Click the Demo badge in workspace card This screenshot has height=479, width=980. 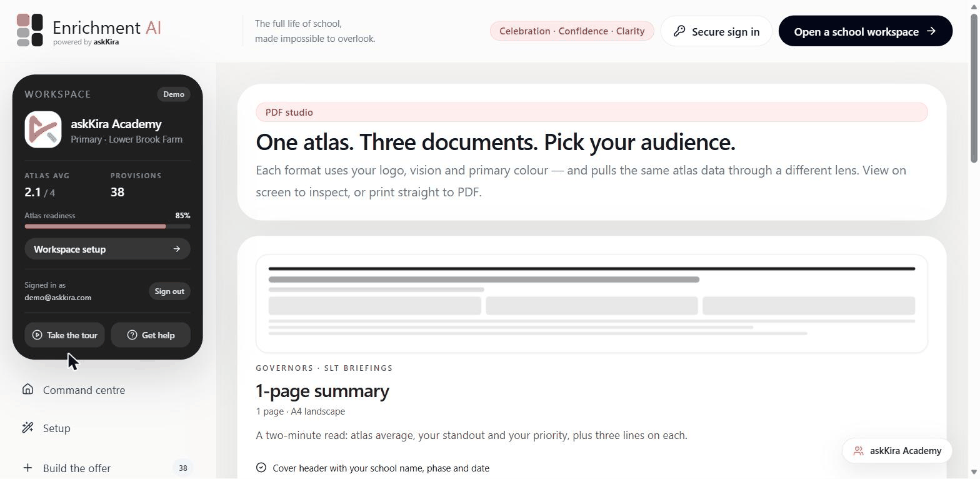coord(174,94)
